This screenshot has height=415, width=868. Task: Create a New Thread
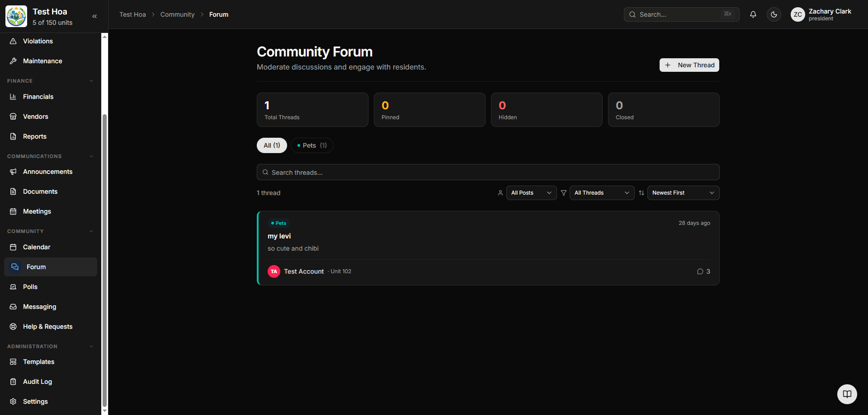689,65
